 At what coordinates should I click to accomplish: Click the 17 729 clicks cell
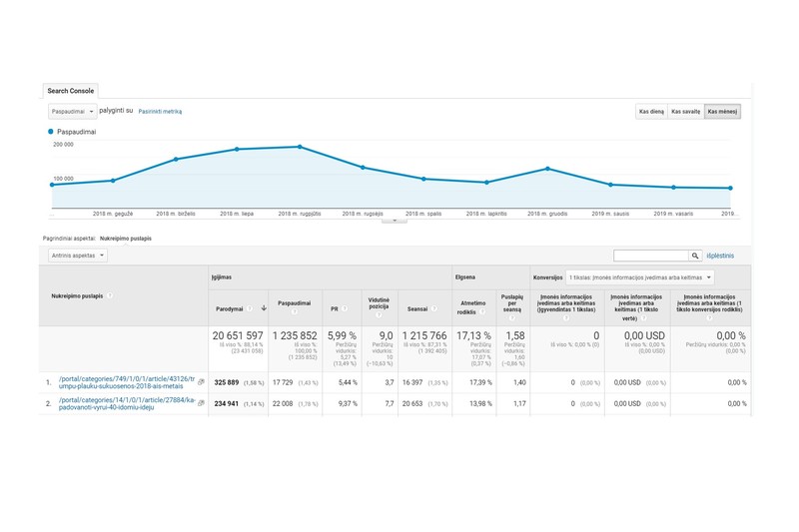pos(283,382)
